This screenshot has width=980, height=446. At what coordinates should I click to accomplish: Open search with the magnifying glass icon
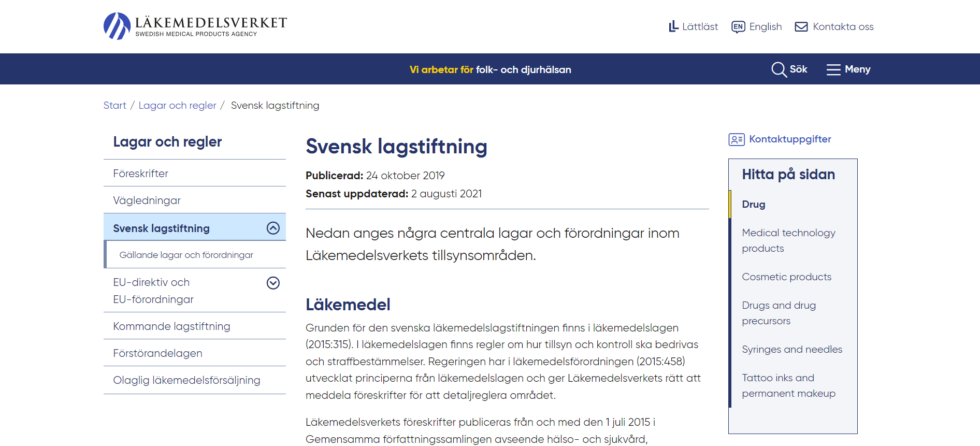click(779, 69)
